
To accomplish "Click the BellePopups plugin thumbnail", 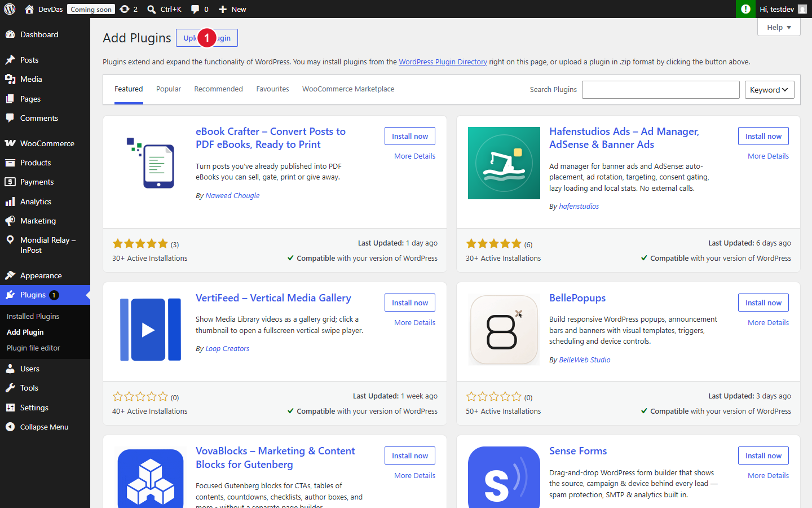I will click(504, 330).
